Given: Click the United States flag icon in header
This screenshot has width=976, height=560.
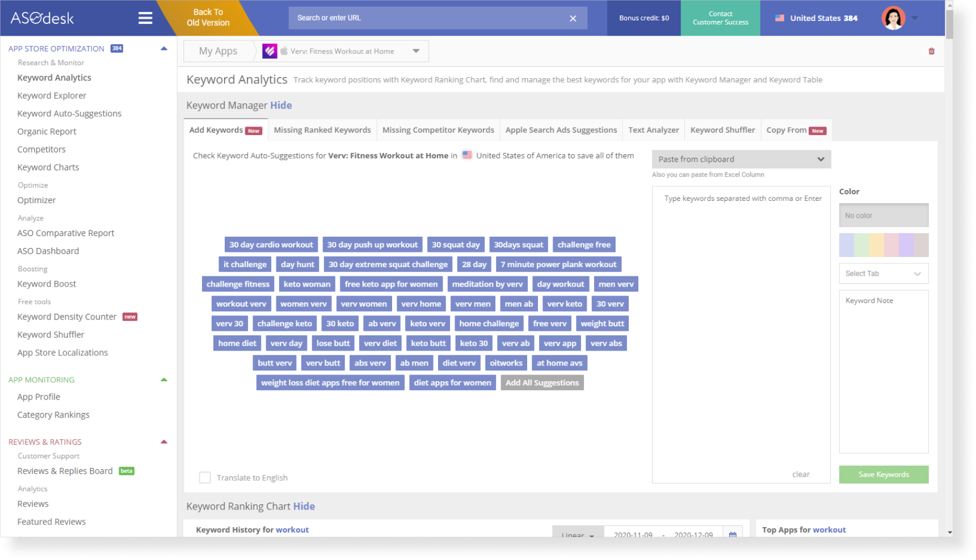Looking at the screenshot, I should pyautogui.click(x=780, y=18).
